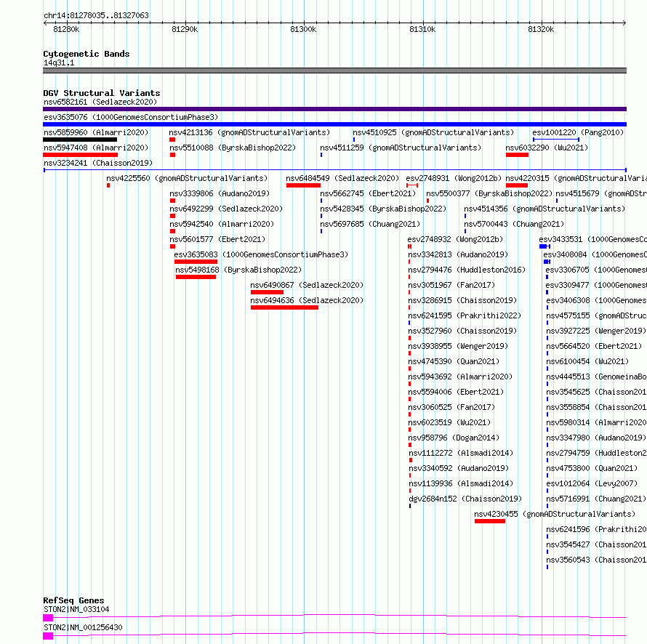This screenshot has width=647, height=644.
Task: Open nsv4511259 (gnomADStructuralVariants) label
Action: coord(401,148)
